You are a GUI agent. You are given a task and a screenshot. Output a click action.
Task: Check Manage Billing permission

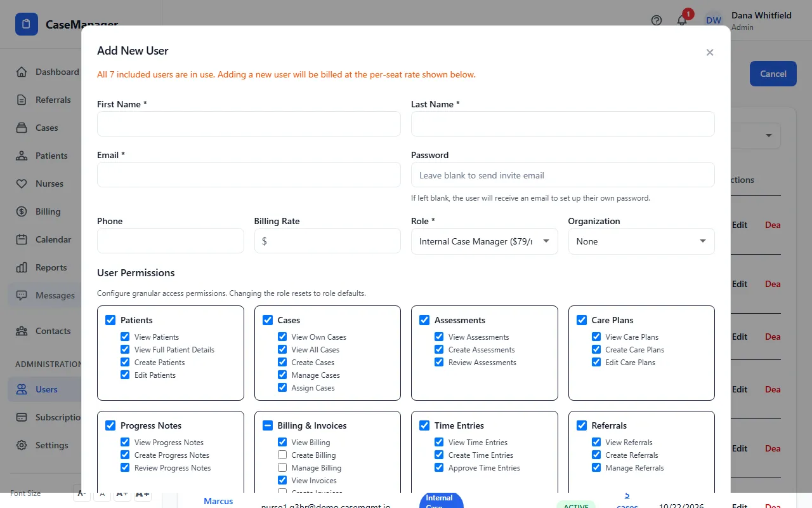[282, 467]
